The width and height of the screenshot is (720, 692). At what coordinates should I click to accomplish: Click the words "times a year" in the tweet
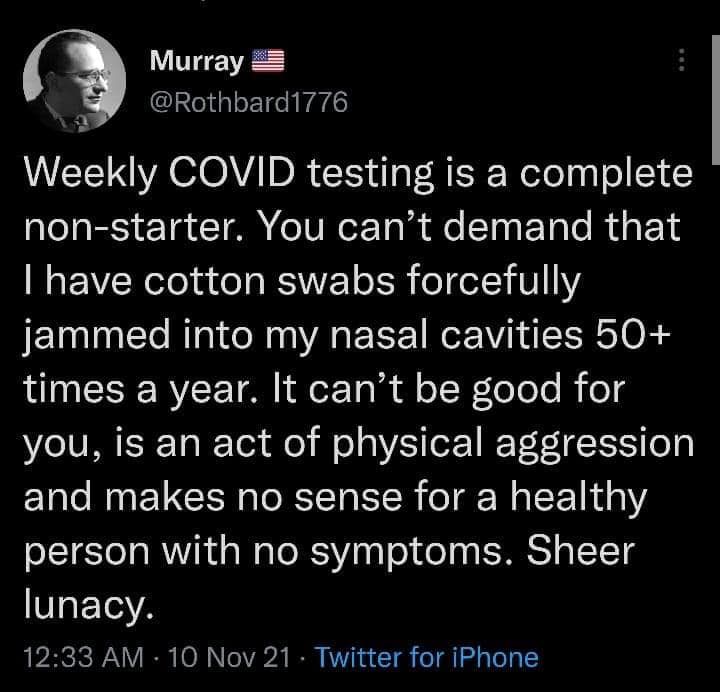(x=150, y=390)
